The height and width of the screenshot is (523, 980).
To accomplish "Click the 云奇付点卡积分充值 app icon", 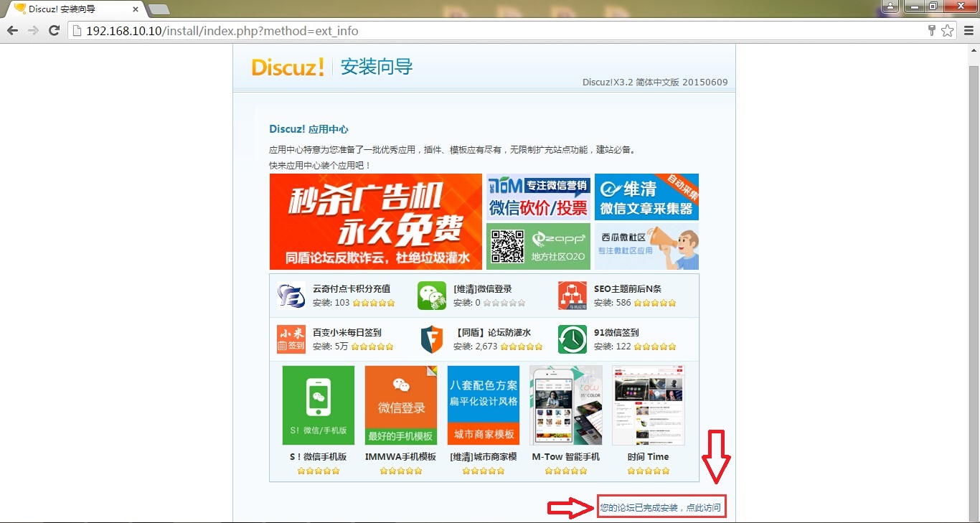I will [291, 296].
